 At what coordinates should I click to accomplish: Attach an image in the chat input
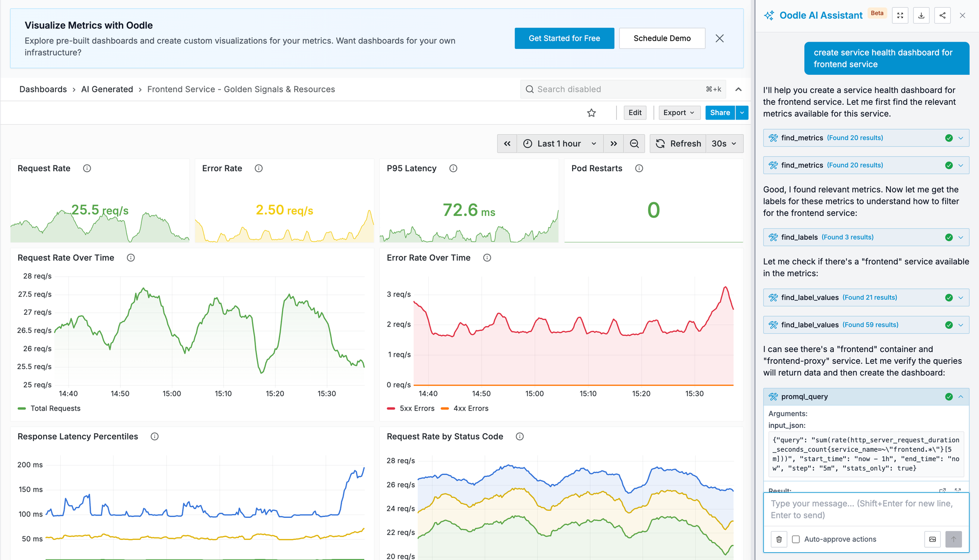click(x=932, y=539)
